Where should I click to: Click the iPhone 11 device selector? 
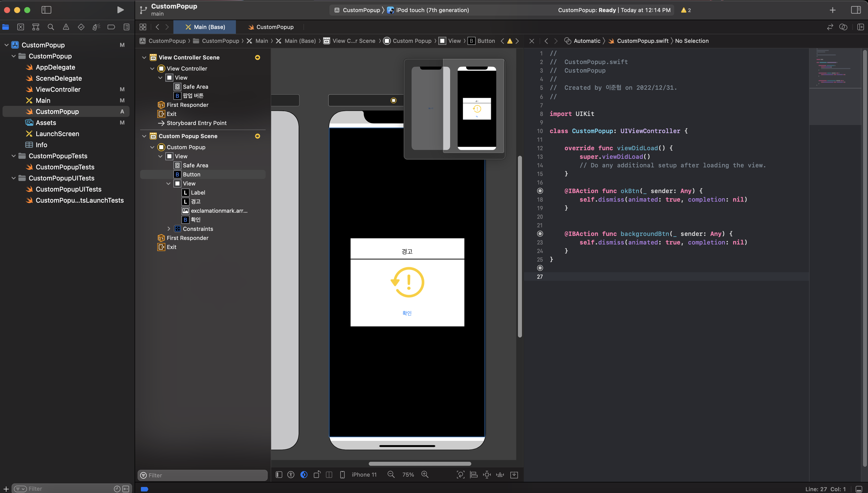coord(364,475)
